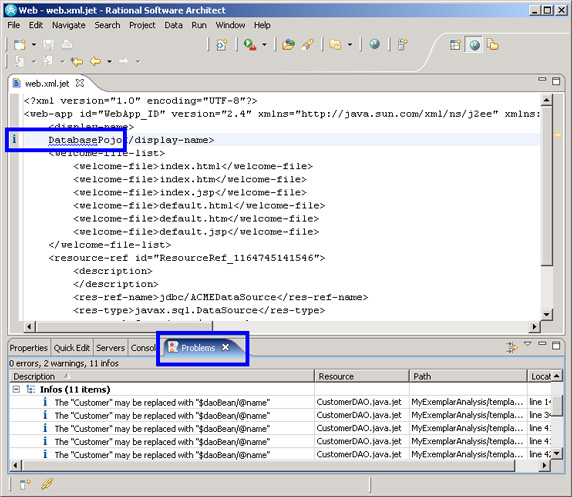
Task: Close the web.xml.jet editor tab
Action: click(x=80, y=83)
